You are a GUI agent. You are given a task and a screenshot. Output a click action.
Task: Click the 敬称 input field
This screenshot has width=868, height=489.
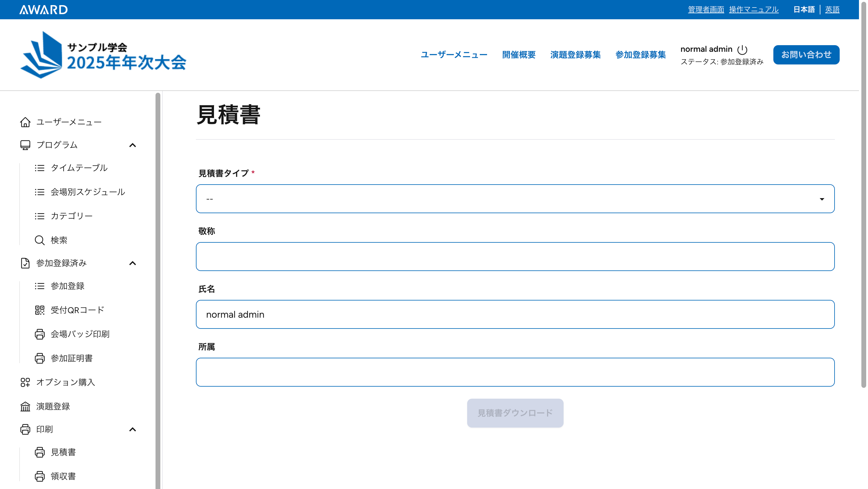pyautogui.click(x=515, y=257)
